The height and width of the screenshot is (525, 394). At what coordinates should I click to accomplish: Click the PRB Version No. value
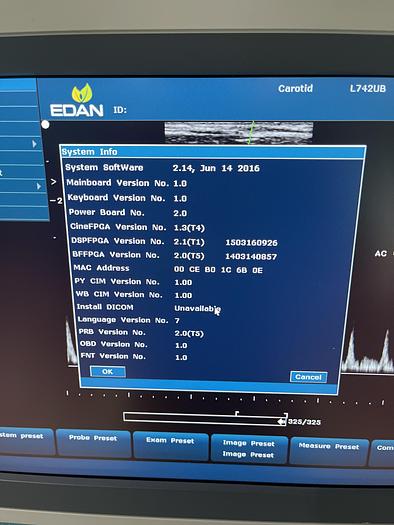point(189,333)
